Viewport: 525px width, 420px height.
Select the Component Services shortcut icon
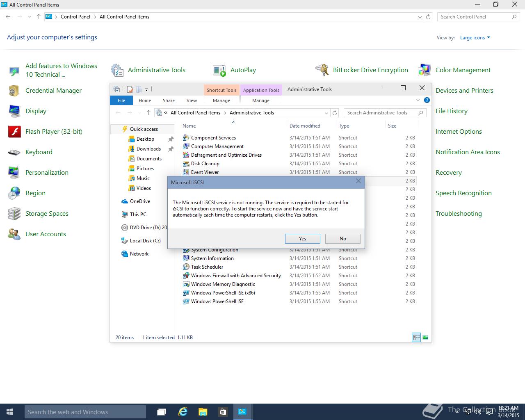pyautogui.click(x=186, y=138)
